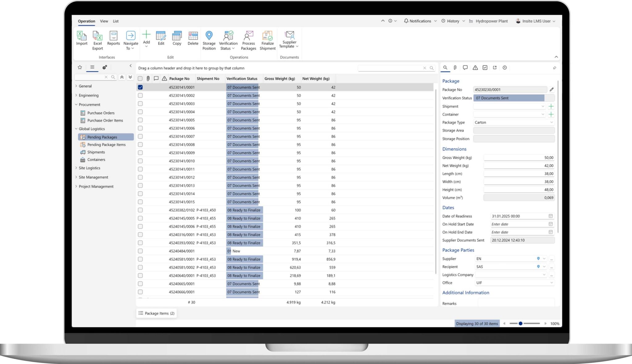Select the Copy icon in Edit group
This screenshot has height=364, width=632.
(177, 37)
